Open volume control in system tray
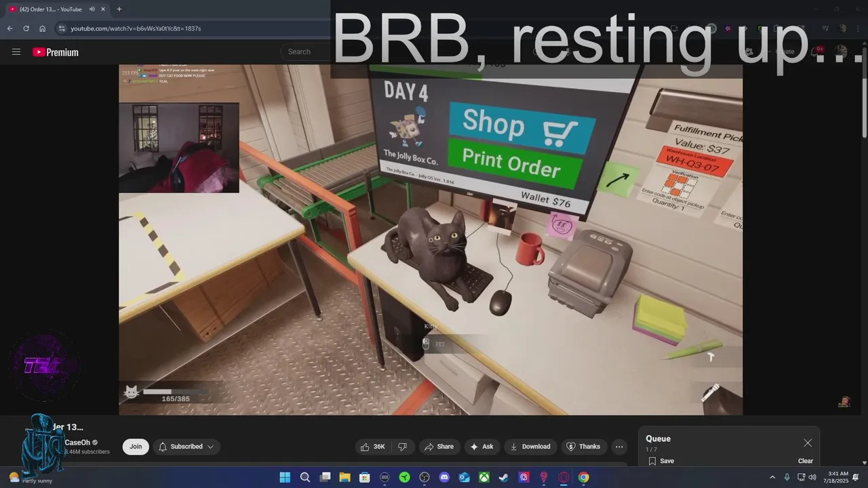The image size is (868, 488). click(x=812, y=477)
